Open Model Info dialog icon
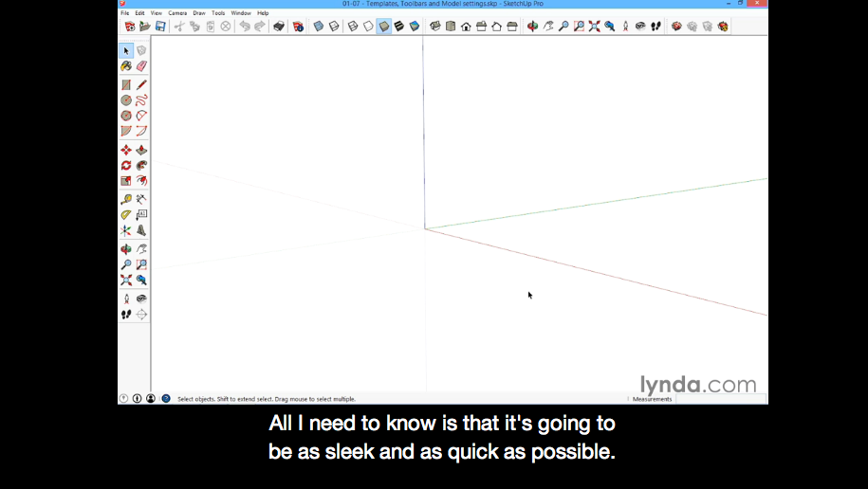The height and width of the screenshot is (489, 868). click(299, 26)
